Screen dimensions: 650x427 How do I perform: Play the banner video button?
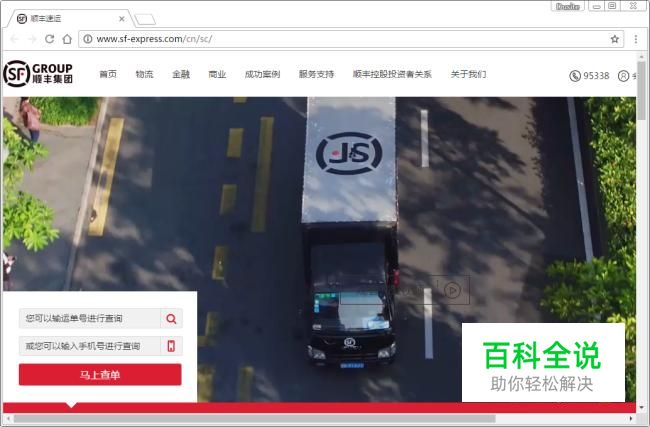click(452, 290)
